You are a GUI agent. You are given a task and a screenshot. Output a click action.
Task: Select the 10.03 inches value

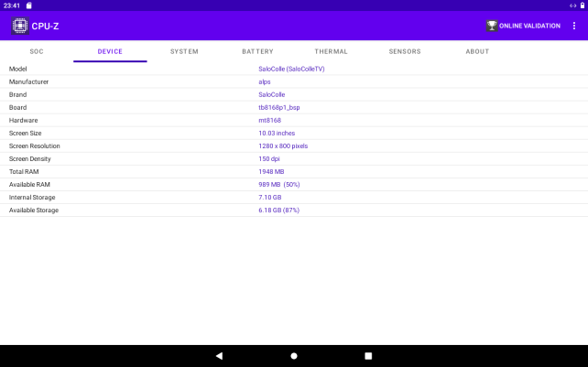point(277,133)
